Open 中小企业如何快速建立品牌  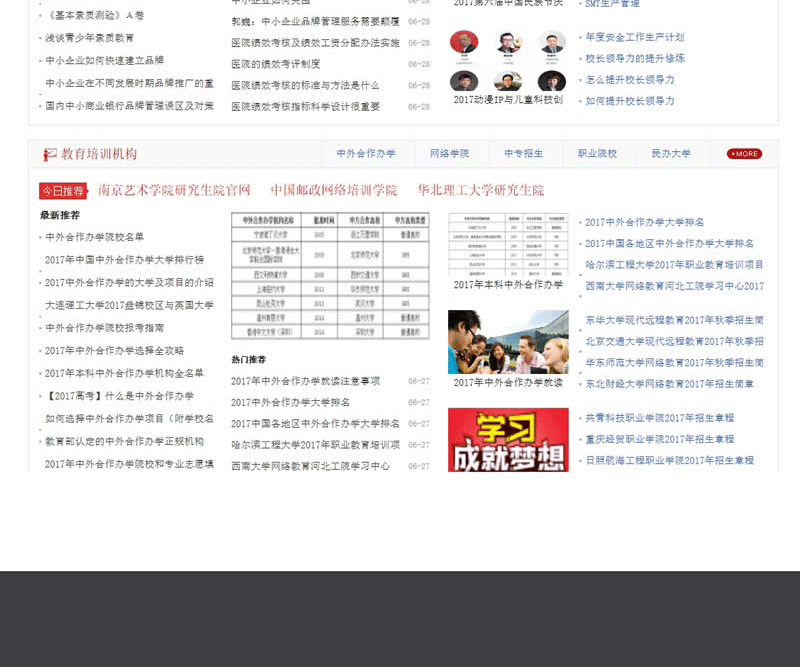[x=105, y=60]
